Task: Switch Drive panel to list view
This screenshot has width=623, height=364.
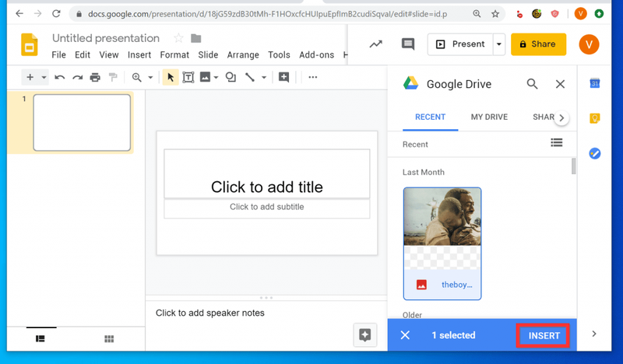Action: point(556,142)
